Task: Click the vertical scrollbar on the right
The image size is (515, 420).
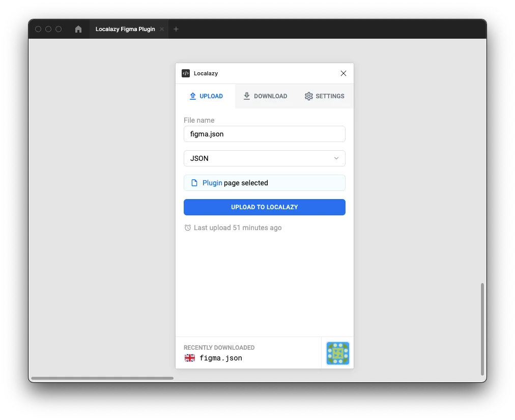Action: click(x=482, y=329)
